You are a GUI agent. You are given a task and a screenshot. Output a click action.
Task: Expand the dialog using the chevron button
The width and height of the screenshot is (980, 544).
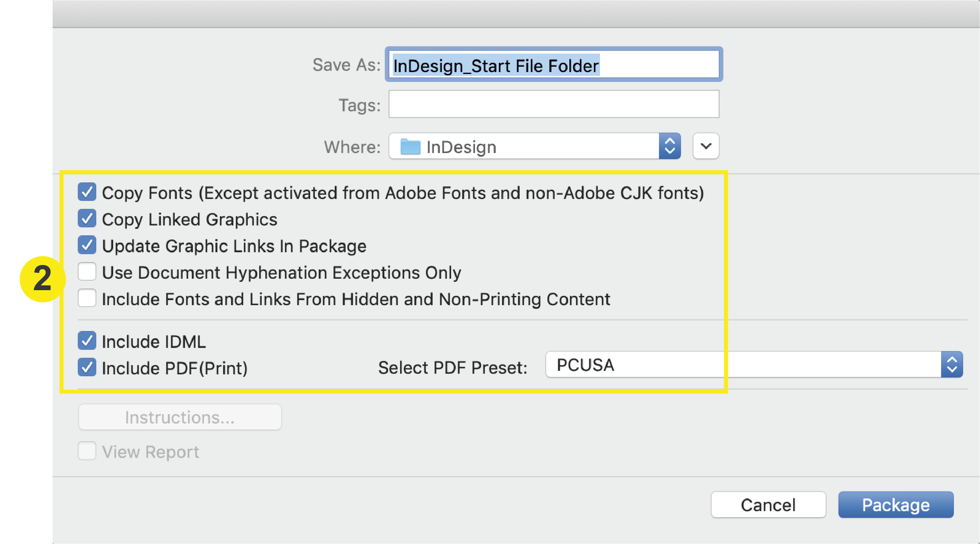click(706, 146)
